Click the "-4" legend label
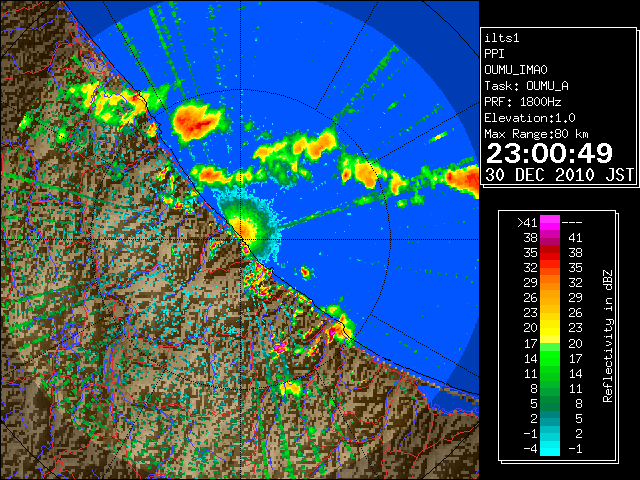The image size is (640, 480). coord(530,448)
